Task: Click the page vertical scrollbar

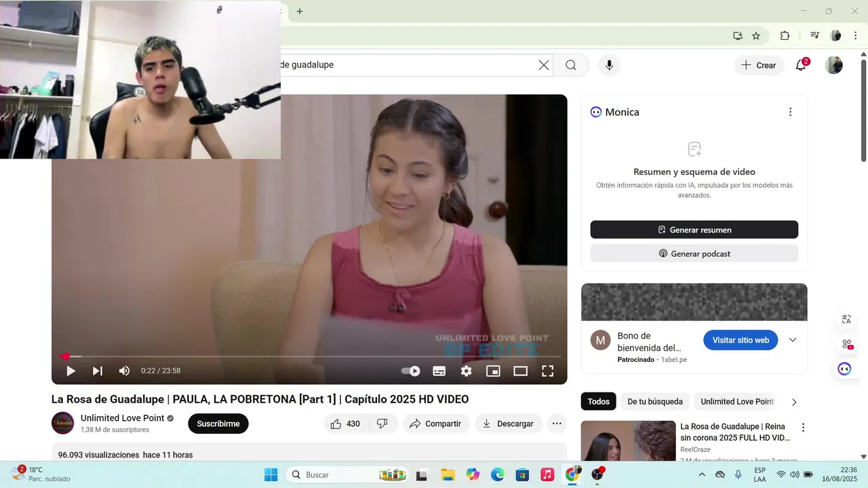Action: pos(863,111)
